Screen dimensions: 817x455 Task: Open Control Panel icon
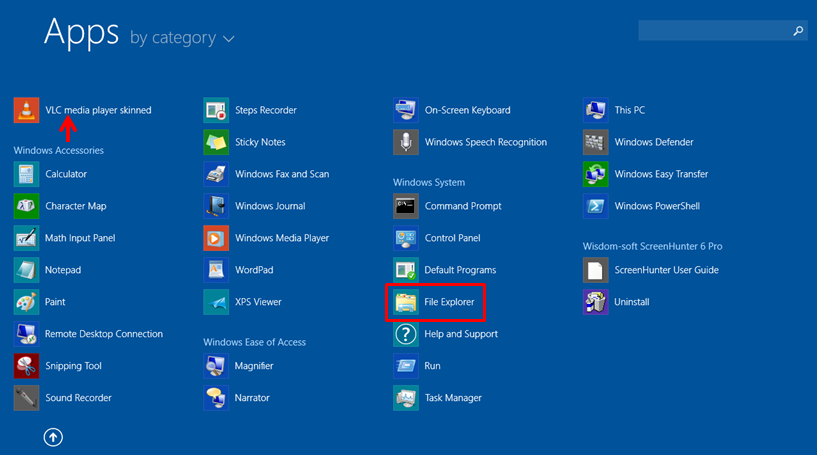[405, 238]
